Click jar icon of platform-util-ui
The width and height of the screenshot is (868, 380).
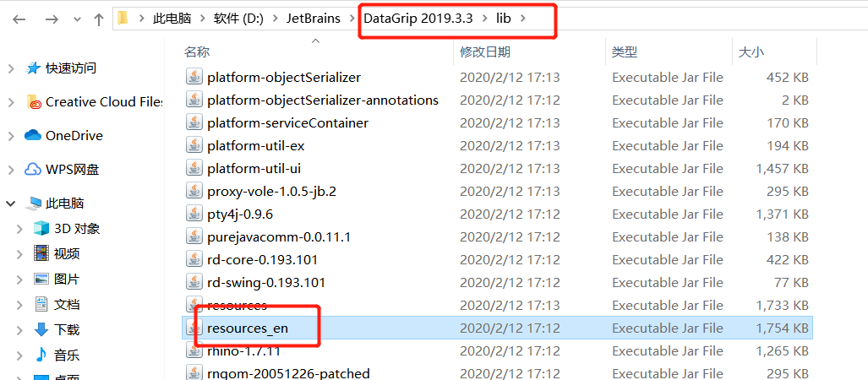[x=194, y=167]
